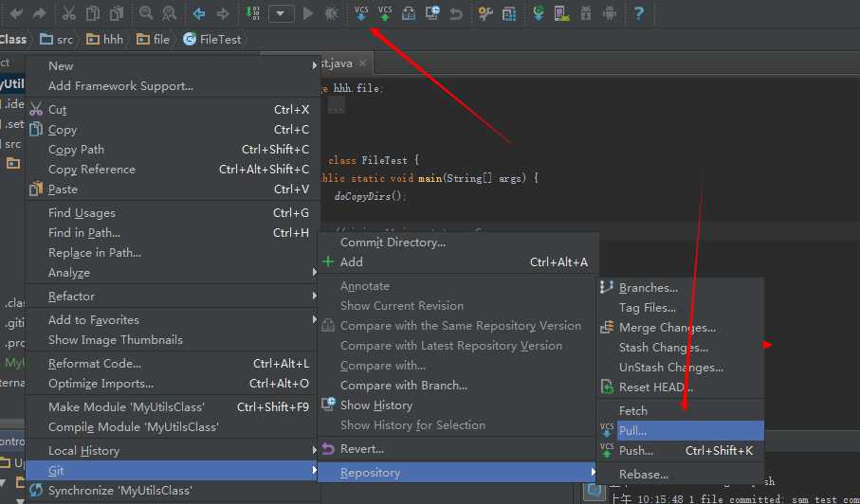Click the Redo toolbar icon

[x=39, y=13]
